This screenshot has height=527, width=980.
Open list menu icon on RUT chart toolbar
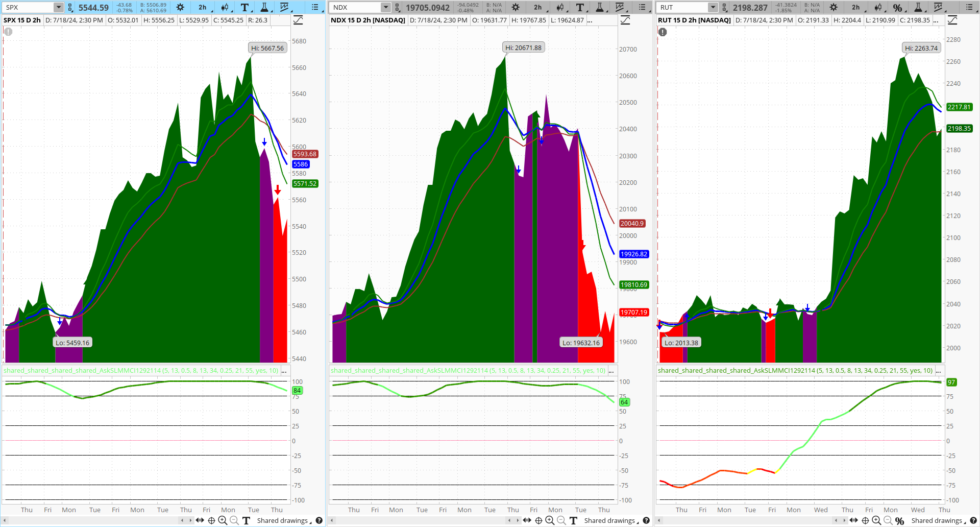(969, 7)
